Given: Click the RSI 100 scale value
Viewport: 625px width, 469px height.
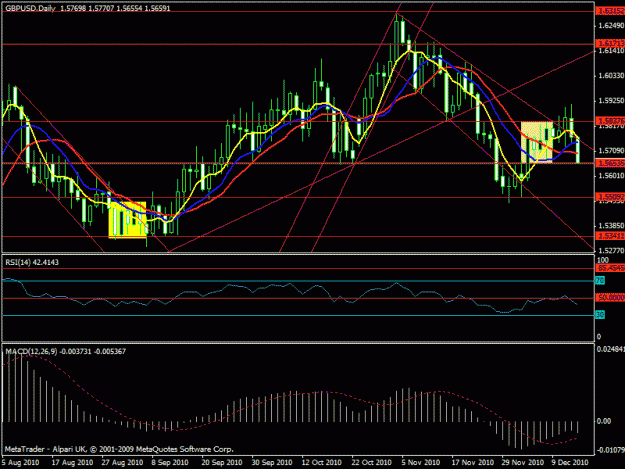Looking at the screenshot, I should pyautogui.click(x=603, y=260).
